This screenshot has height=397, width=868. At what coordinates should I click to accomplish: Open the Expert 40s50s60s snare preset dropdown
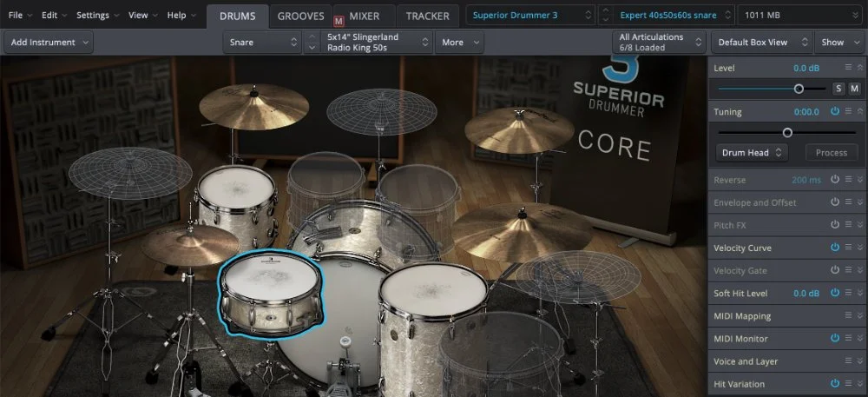[674, 16]
